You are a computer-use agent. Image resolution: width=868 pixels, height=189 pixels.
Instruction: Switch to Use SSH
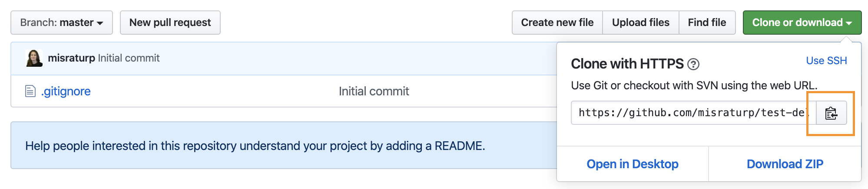coord(826,61)
